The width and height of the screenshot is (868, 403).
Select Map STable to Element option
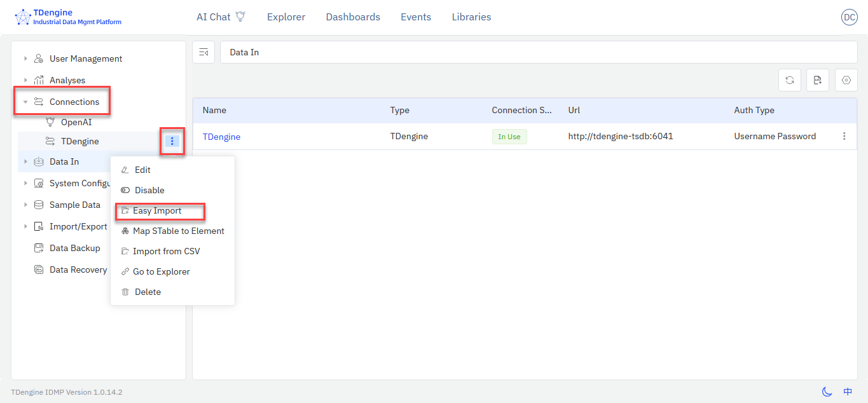click(178, 231)
